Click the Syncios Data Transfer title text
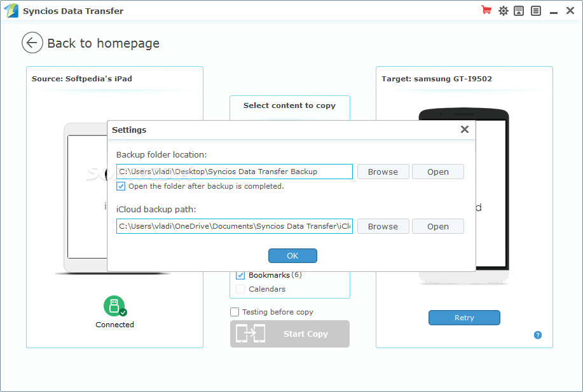 (73, 11)
